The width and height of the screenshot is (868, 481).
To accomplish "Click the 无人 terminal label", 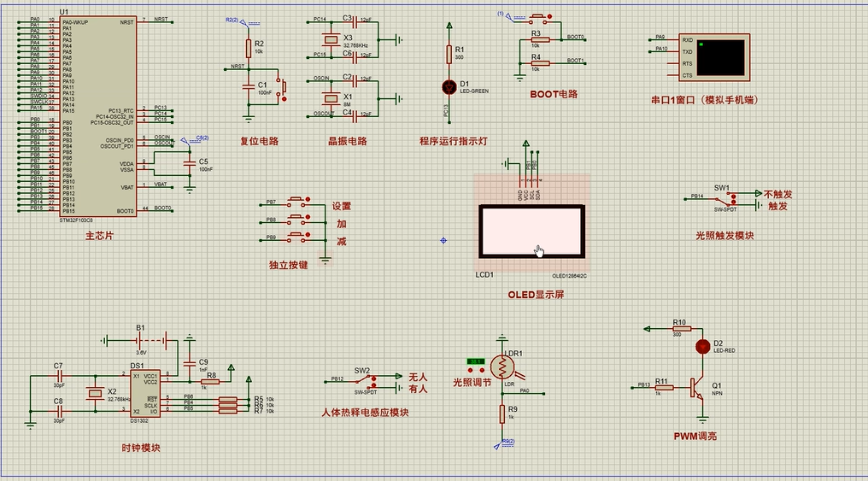I will [x=418, y=377].
